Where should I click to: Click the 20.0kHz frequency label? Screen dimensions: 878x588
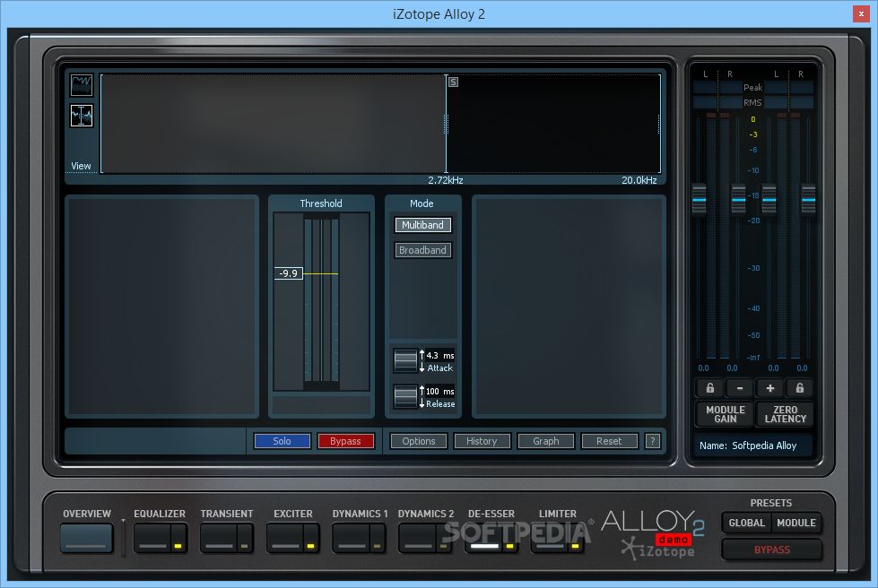click(x=639, y=180)
